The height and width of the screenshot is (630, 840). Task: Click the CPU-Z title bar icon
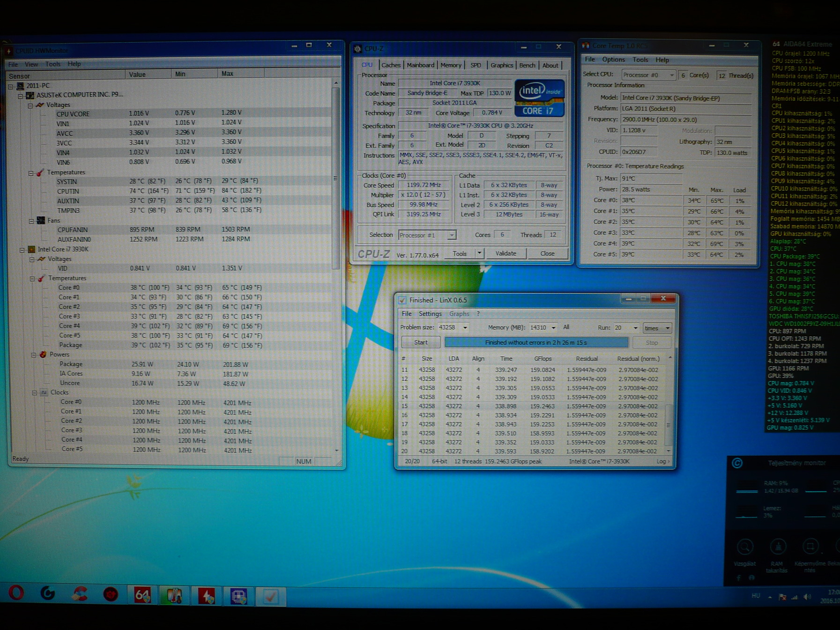click(x=358, y=49)
